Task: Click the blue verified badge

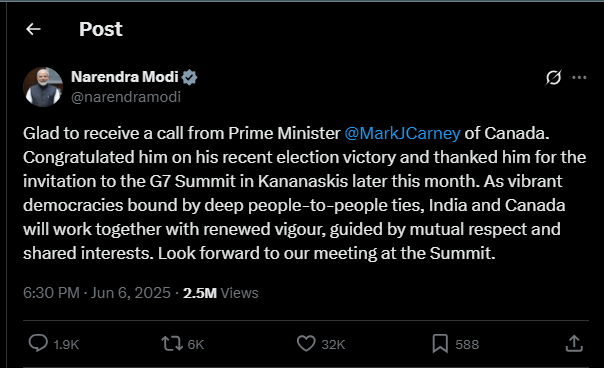Action: tap(189, 77)
